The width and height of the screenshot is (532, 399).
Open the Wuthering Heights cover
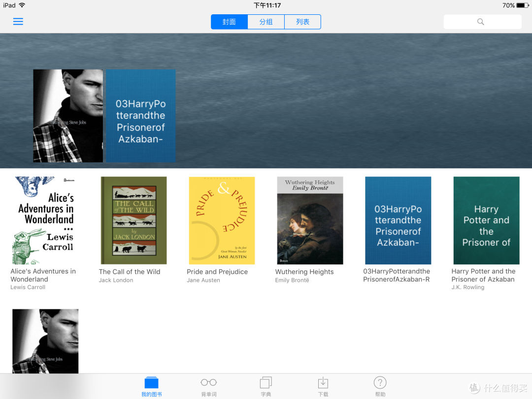coord(310,220)
